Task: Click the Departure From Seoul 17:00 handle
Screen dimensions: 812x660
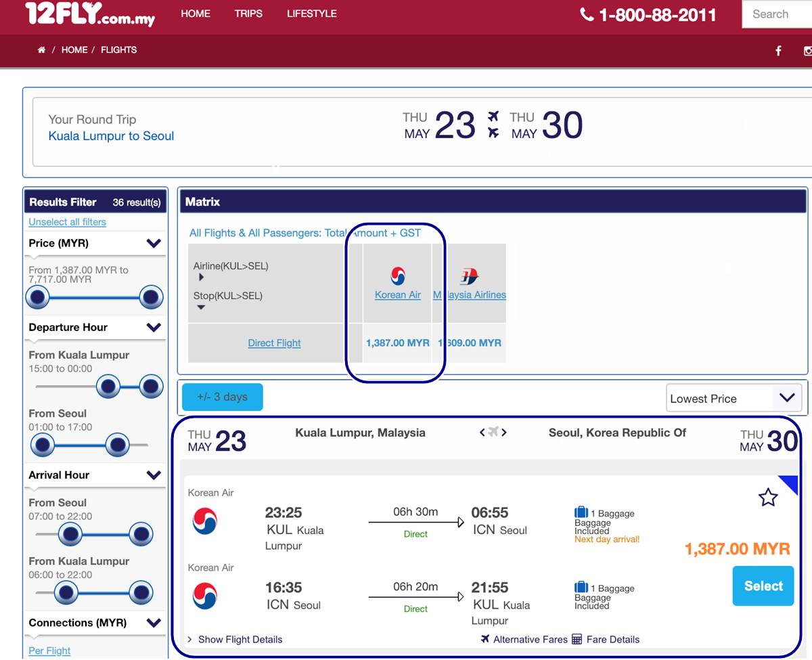Action: coord(118,445)
